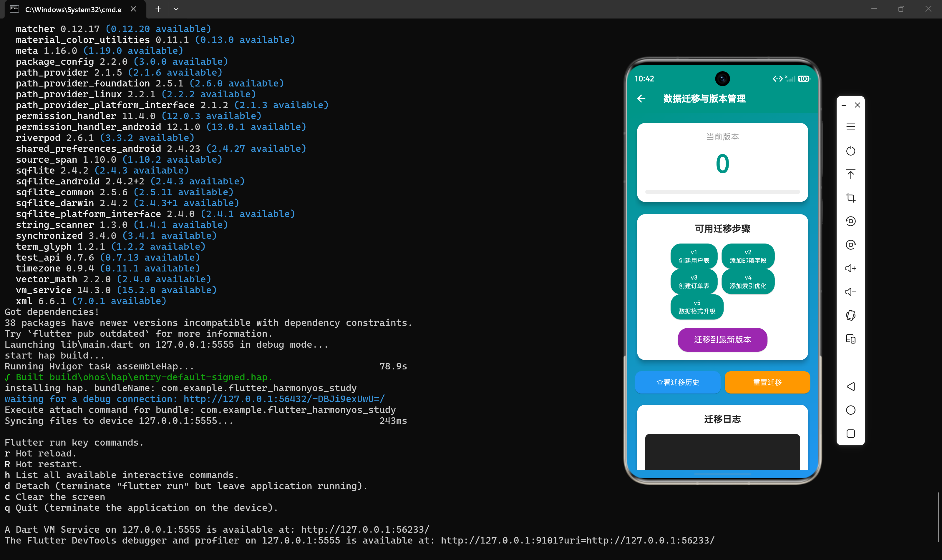Click the 数据迁移与版本管理 page title
Viewport: 942px width, 560px height.
tap(704, 99)
